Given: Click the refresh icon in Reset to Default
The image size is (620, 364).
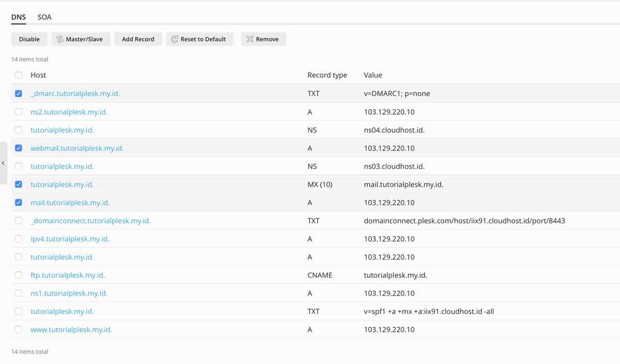Looking at the screenshot, I should pyautogui.click(x=174, y=39).
